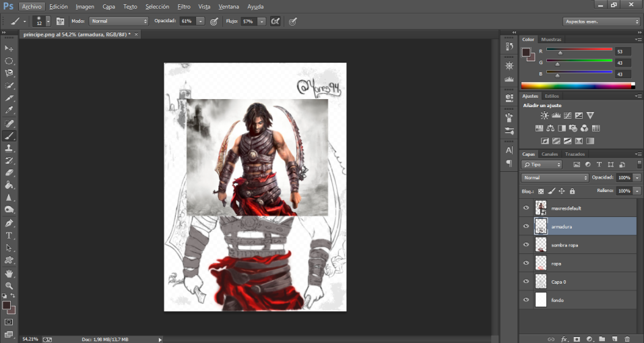Switch to the Muestras tab
Viewport: 644px width, 343px height.
pos(551,40)
